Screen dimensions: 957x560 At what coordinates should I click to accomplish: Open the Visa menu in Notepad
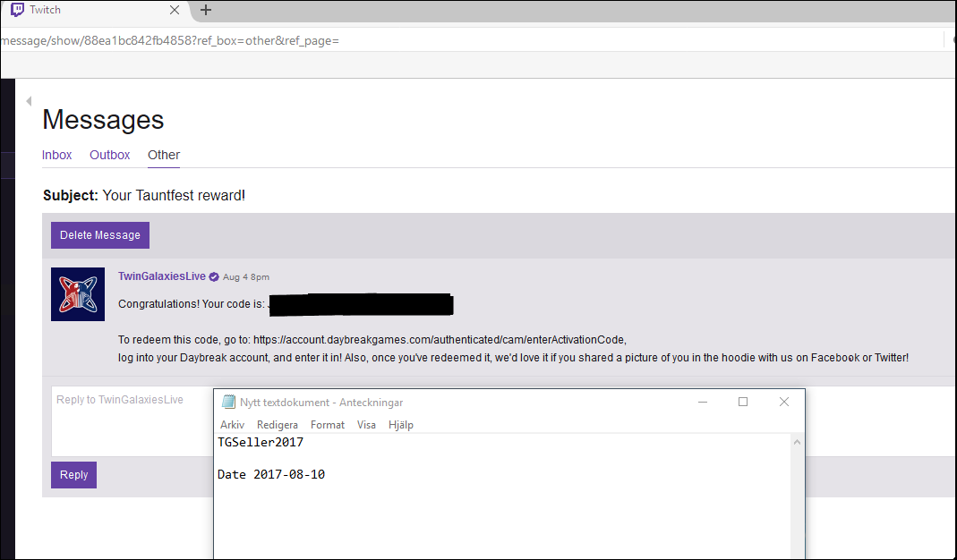(366, 425)
